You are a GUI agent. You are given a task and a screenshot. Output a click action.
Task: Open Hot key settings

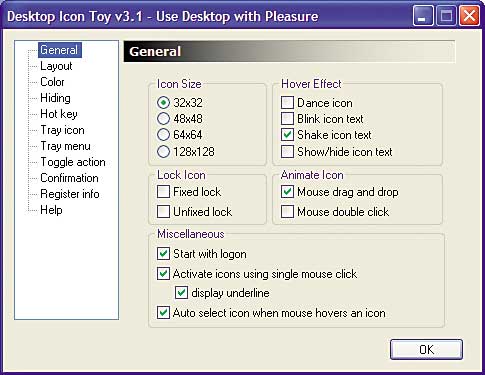59,114
